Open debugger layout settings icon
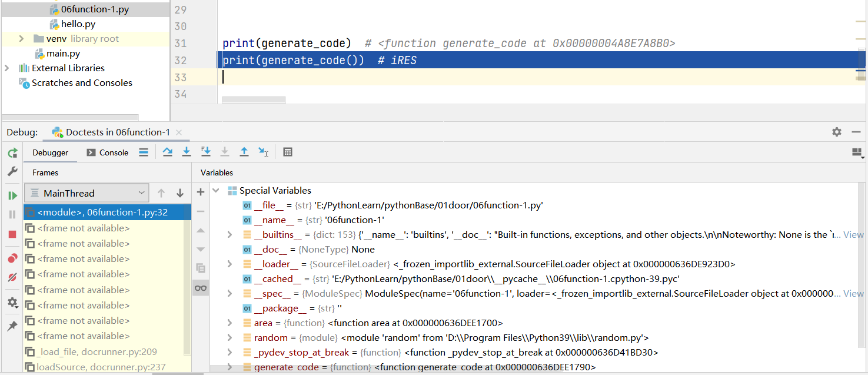This screenshot has width=868, height=375. pos(857,152)
